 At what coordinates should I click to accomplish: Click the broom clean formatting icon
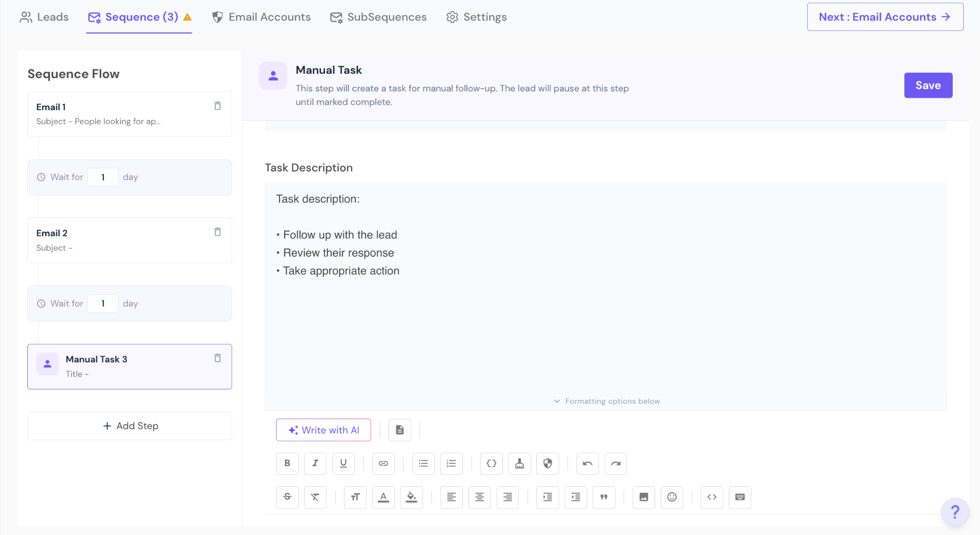click(x=520, y=463)
